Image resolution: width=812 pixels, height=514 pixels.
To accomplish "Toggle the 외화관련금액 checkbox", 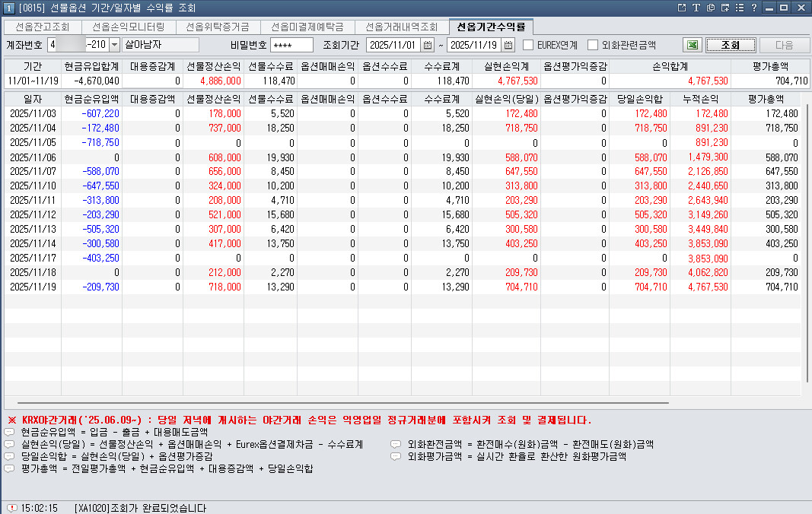I will 593,45.
